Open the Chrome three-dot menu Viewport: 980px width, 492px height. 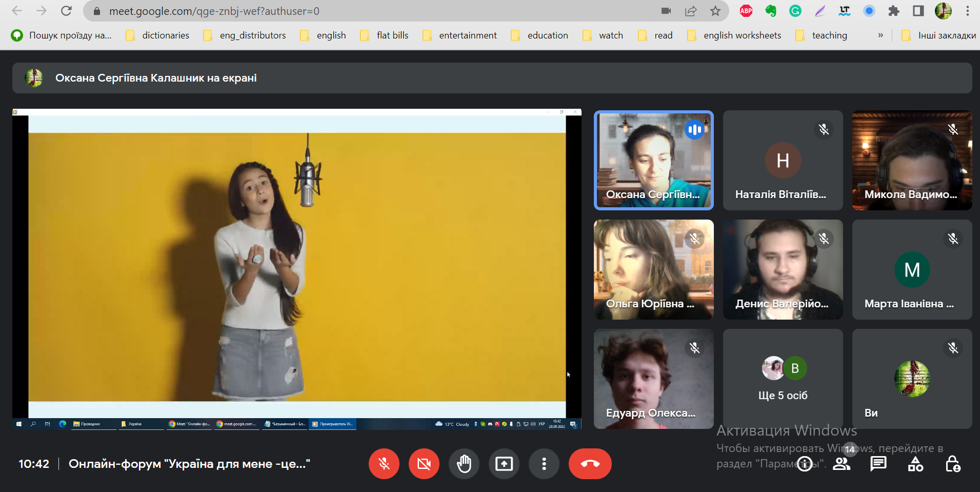[x=968, y=11]
